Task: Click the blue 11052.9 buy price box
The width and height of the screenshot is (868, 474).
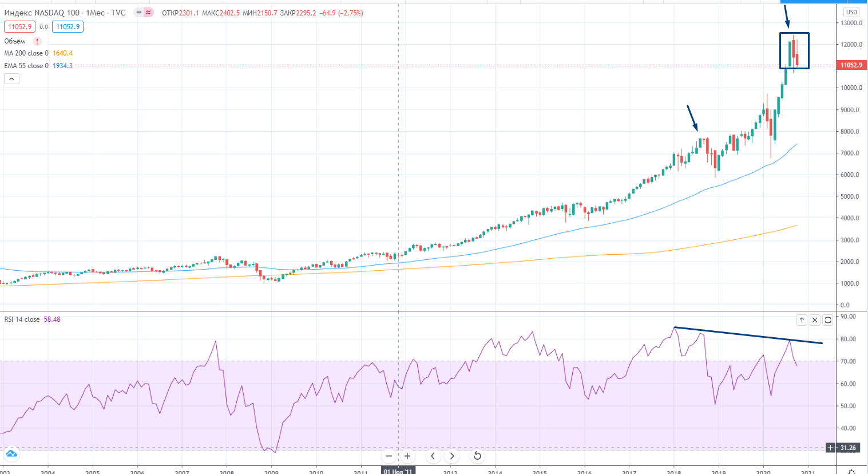Action: point(68,27)
